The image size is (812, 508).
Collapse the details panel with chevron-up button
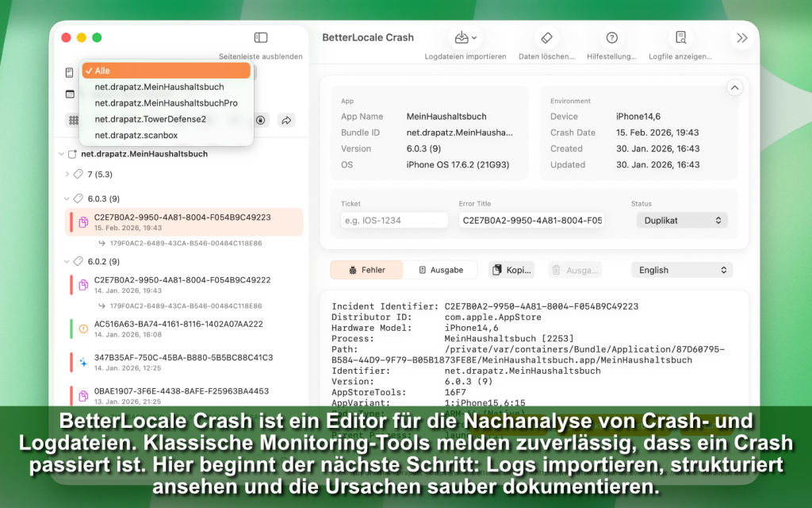[x=734, y=88]
